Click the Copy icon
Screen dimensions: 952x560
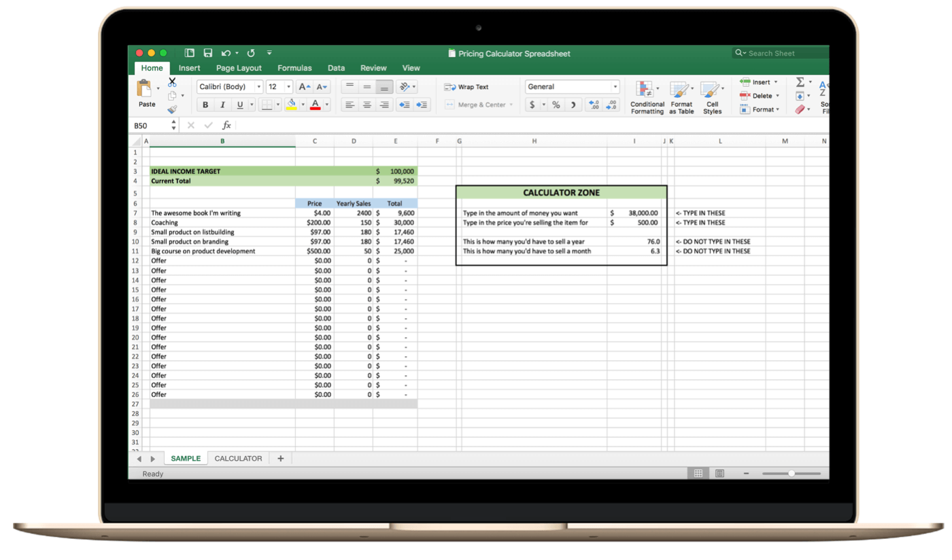(172, 96)
